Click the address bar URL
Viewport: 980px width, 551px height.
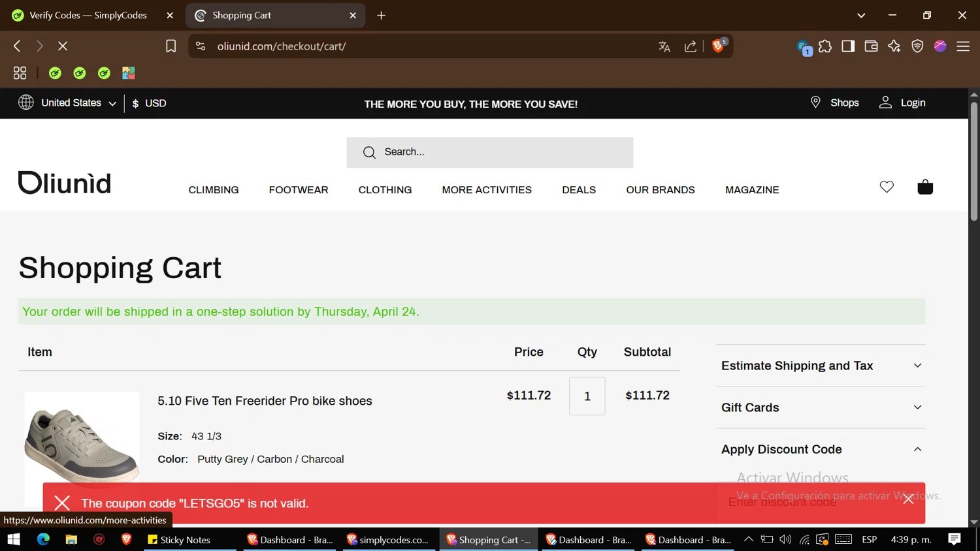pyautogui.click(x=282, y=46)
